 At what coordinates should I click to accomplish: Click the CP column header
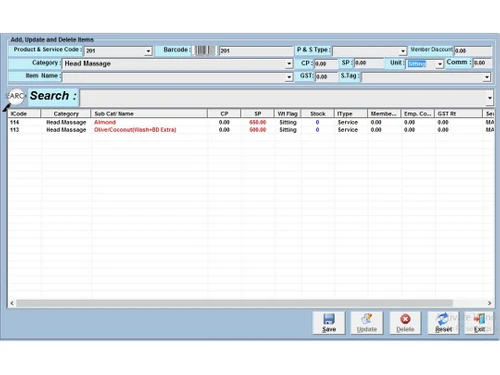(x=224, y=114)
